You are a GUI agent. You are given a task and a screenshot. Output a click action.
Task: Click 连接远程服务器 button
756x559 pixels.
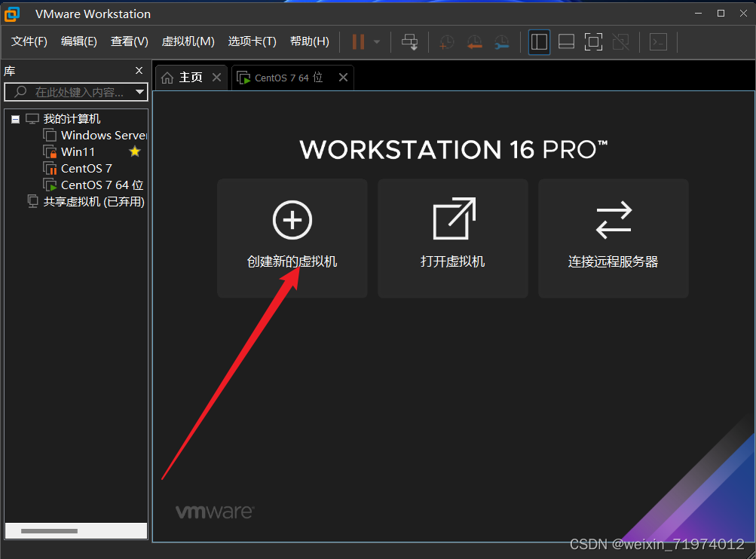(x=614, y=239)
